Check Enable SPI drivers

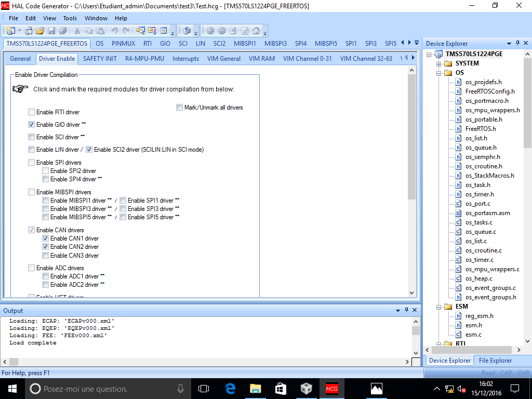(x=32, y=163)
